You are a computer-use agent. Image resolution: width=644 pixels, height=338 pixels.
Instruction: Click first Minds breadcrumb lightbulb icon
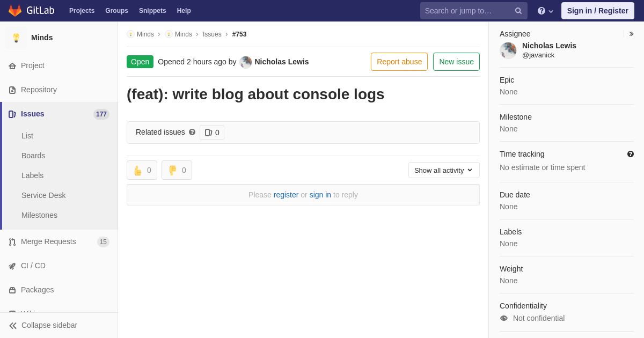coord(130,34)
